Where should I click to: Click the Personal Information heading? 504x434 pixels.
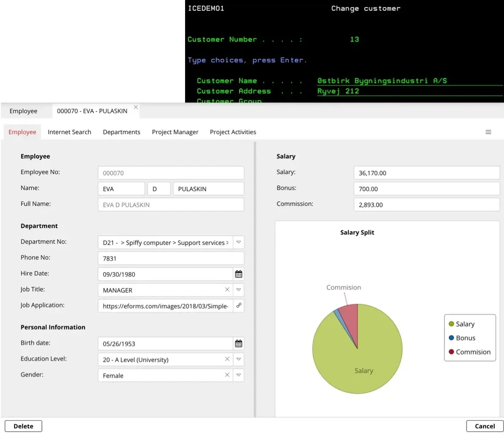(x=53, y=327)
